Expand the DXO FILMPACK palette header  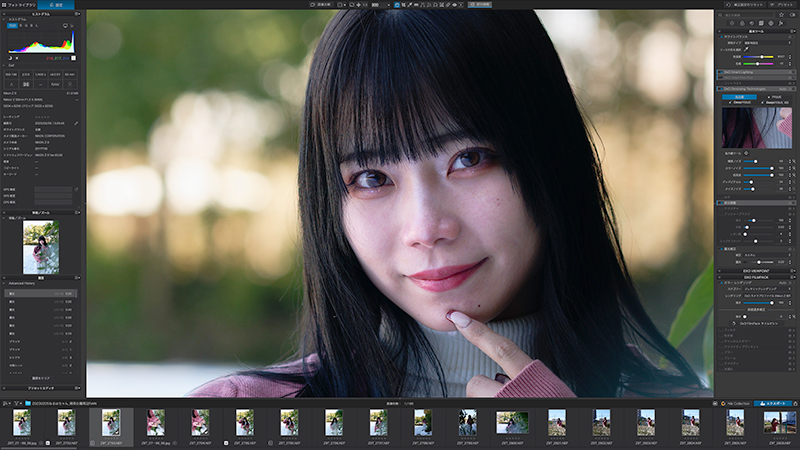point(756,277)
